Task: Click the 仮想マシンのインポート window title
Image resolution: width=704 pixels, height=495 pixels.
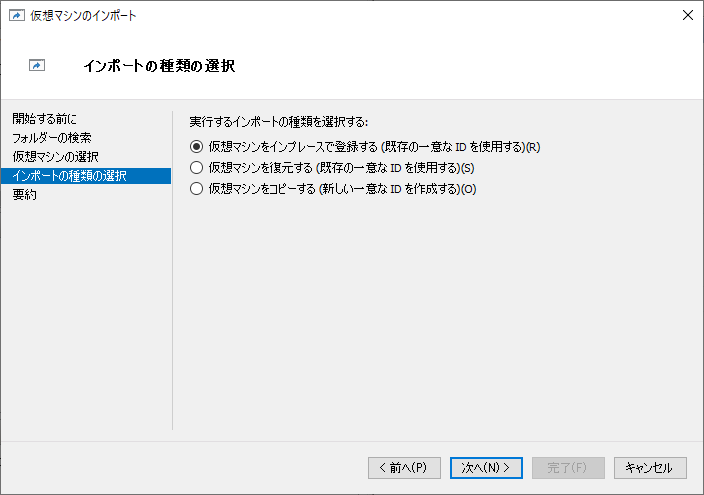Action: [83, 16]
